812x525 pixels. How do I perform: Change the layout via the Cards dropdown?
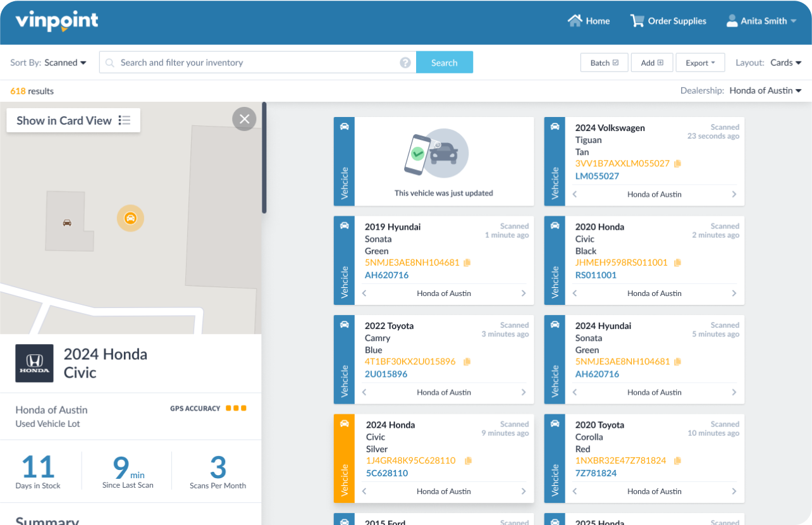[786, 63]
